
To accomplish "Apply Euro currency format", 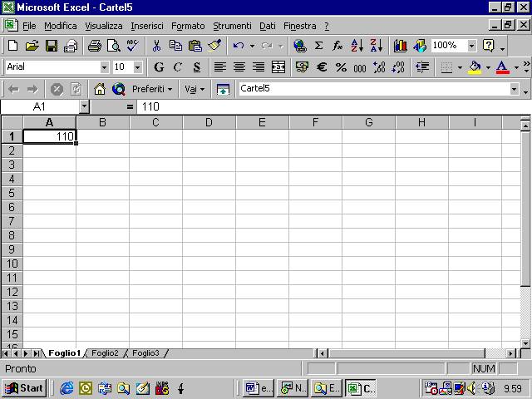I will click(322, 67).
